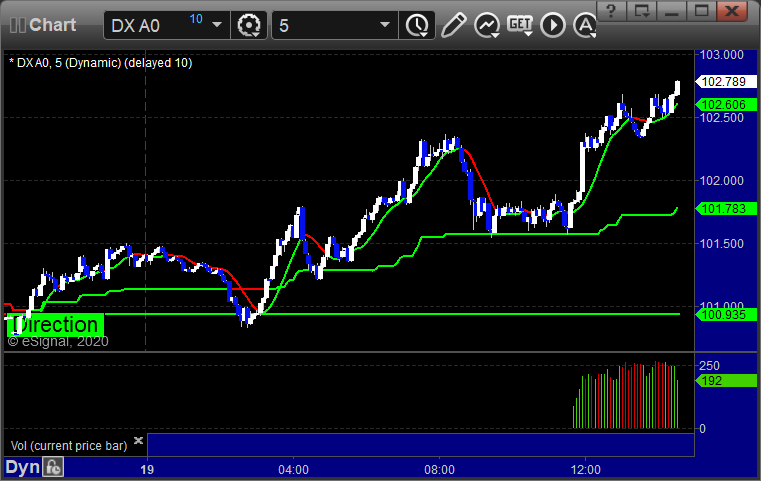Click the 102.789 current price tag
Screen dimensions: 761x481
(726, 82)
